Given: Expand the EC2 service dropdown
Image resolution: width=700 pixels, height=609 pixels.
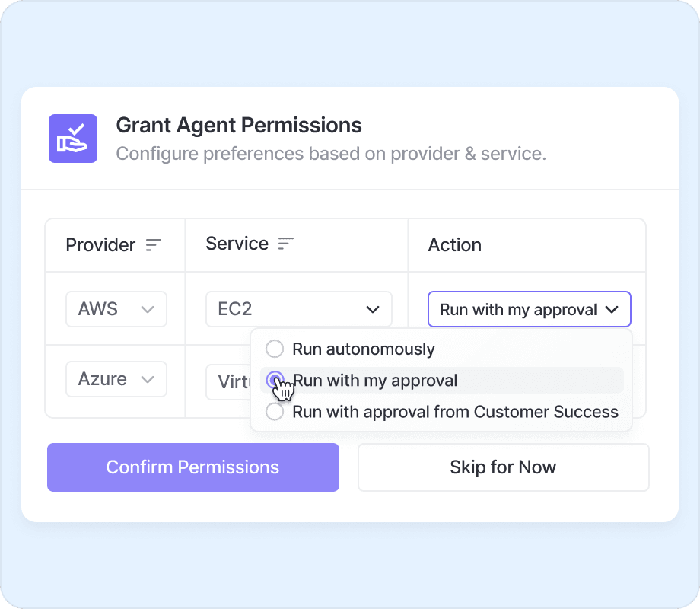Looking at the screenshot, I should (x=298, y=309).
